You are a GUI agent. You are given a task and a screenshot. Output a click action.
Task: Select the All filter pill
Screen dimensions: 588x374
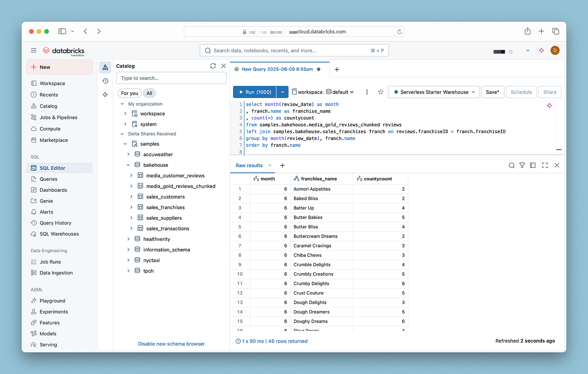click(149, 93)
